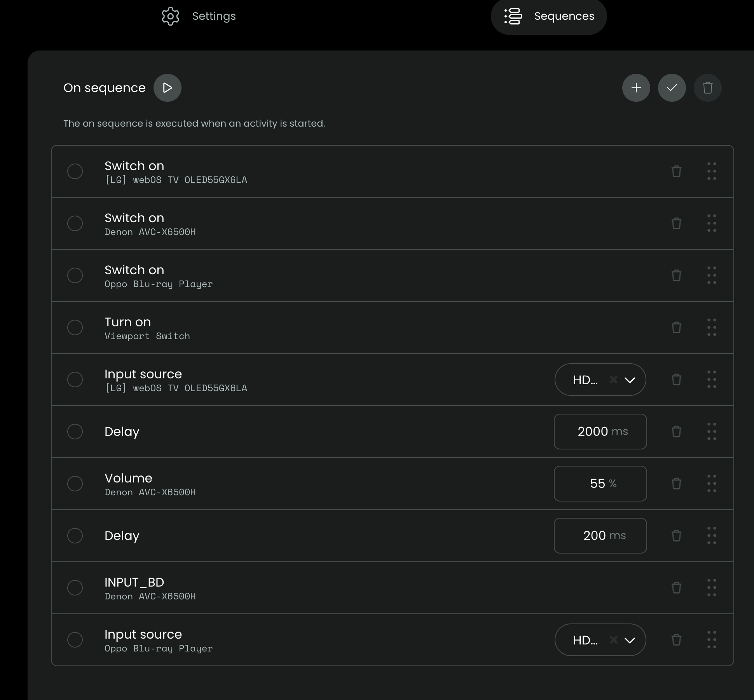754x700 pixels.
Task: Open the Settings tab
Action: click(x=199, y=16)
